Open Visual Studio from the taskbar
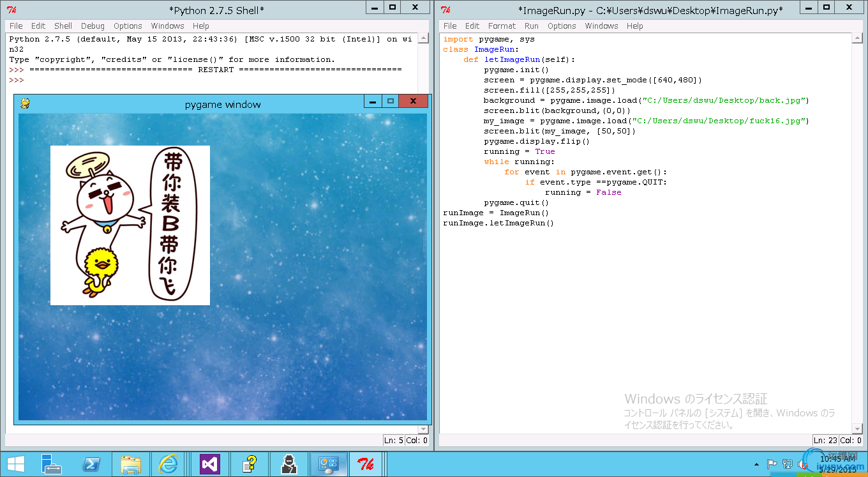Image resolution: width=868 pixels, height=477 pixels. pyautogui.click(x=210, y=464)
